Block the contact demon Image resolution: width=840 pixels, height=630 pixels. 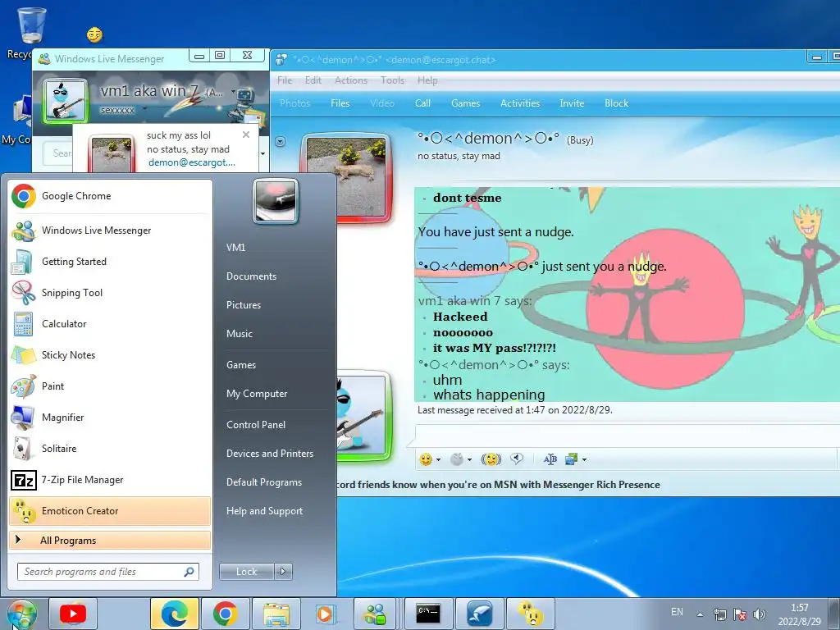[x=616, y=103]
